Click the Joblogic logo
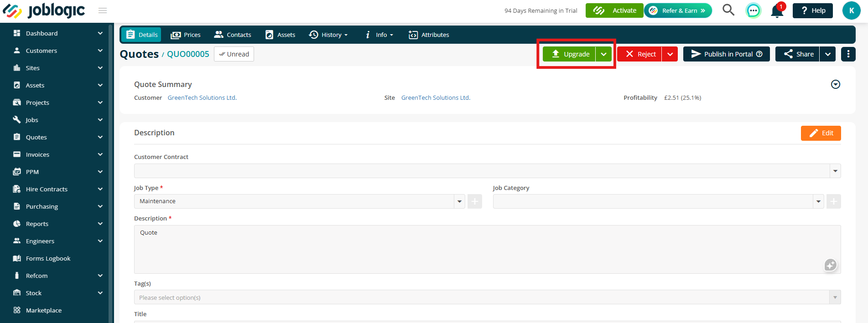 coord(44,10)
